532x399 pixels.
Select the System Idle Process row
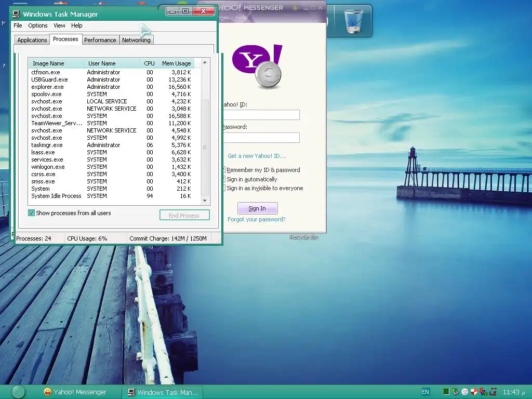111,196
